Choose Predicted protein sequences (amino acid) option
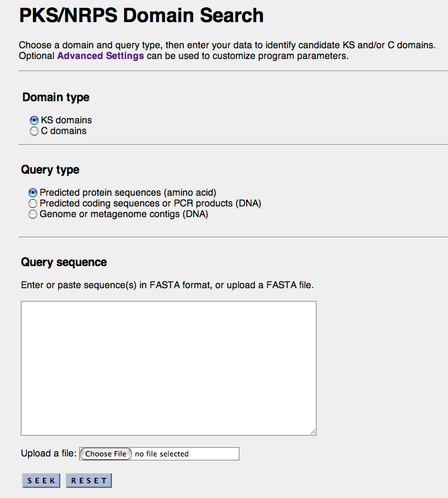 pos(33,193)
